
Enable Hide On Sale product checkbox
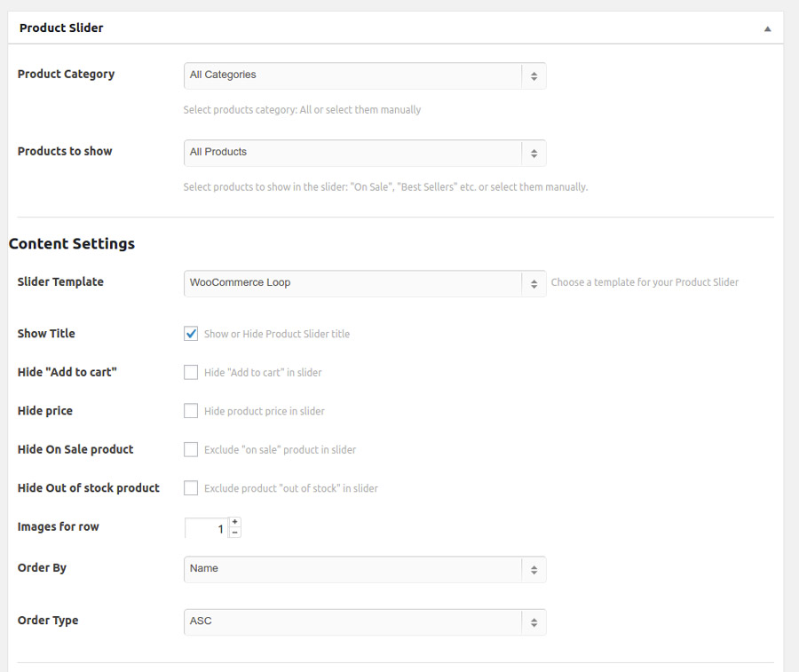click(x=191, y=449)
